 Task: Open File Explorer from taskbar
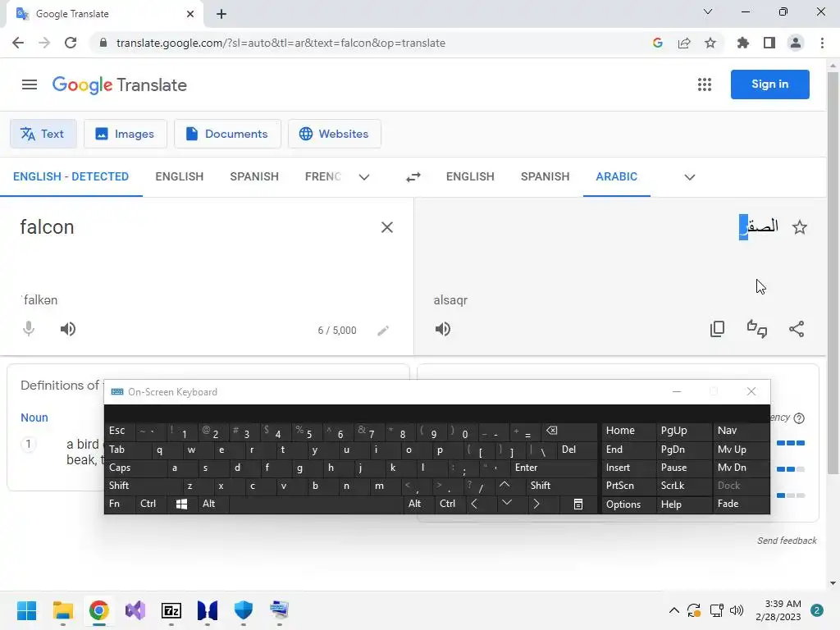click(x=62, y=610)
